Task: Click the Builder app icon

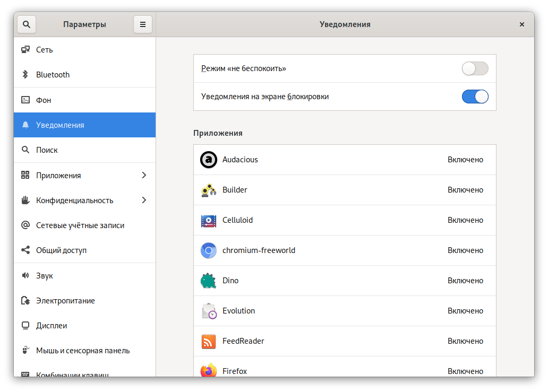Action: 209,190
